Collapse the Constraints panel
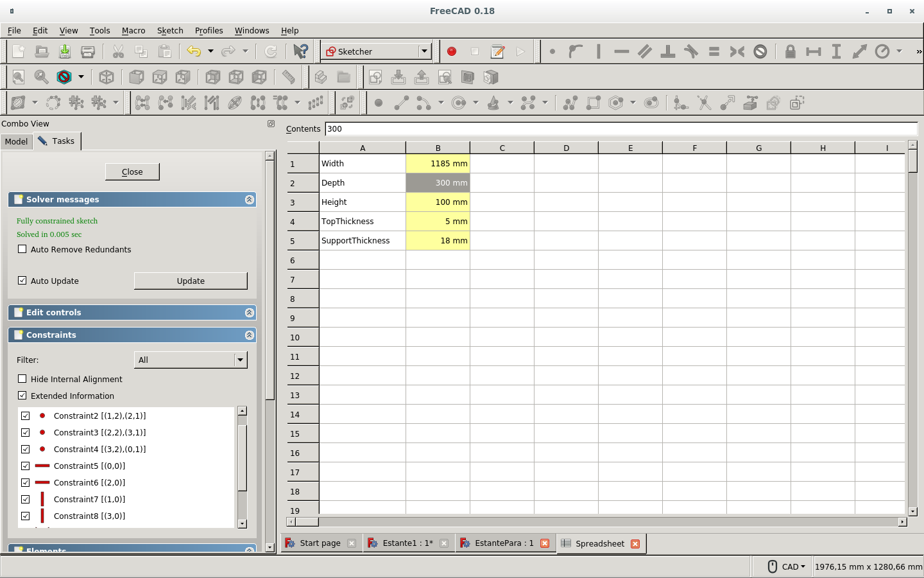 point(250,335)
